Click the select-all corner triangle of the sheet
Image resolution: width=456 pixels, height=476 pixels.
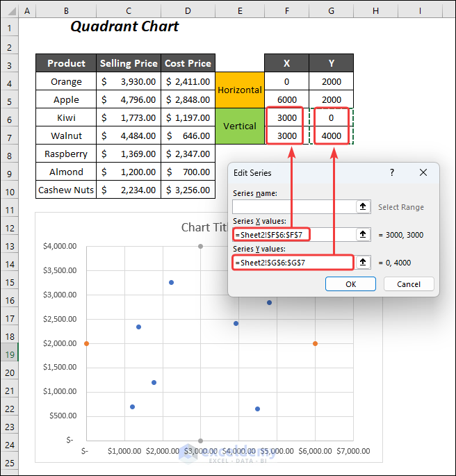(x=11, y=11)
